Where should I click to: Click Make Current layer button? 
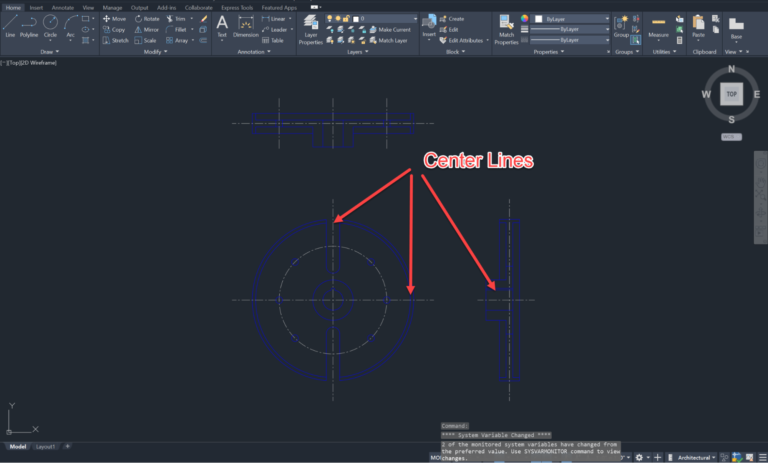coord(390,29)
